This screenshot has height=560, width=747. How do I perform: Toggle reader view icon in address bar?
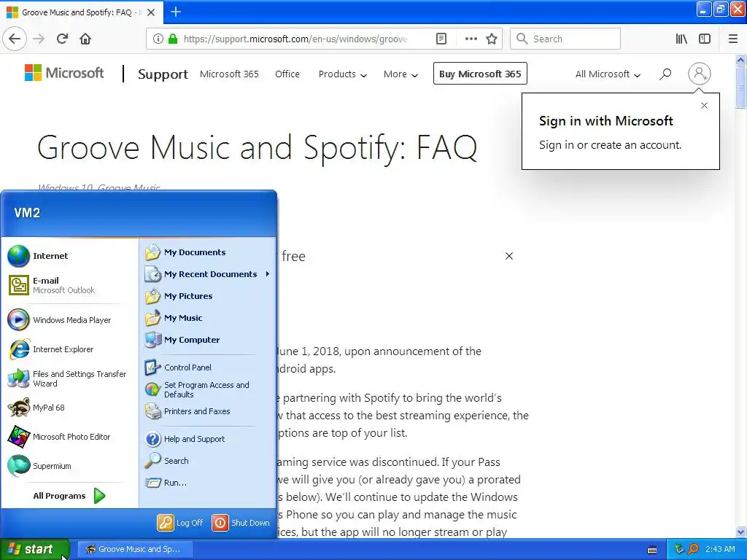click(441, 39)
